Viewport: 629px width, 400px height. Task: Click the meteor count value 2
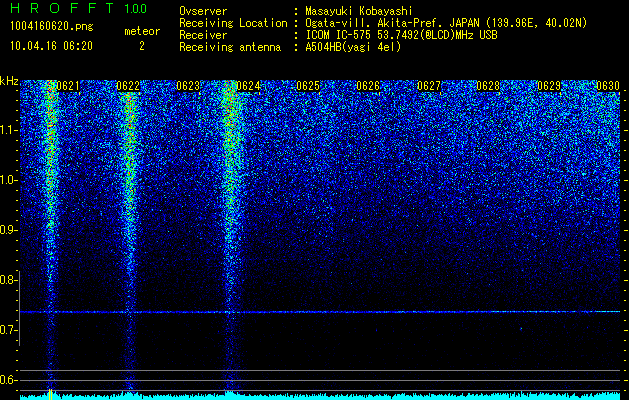[x=142, y=46]
